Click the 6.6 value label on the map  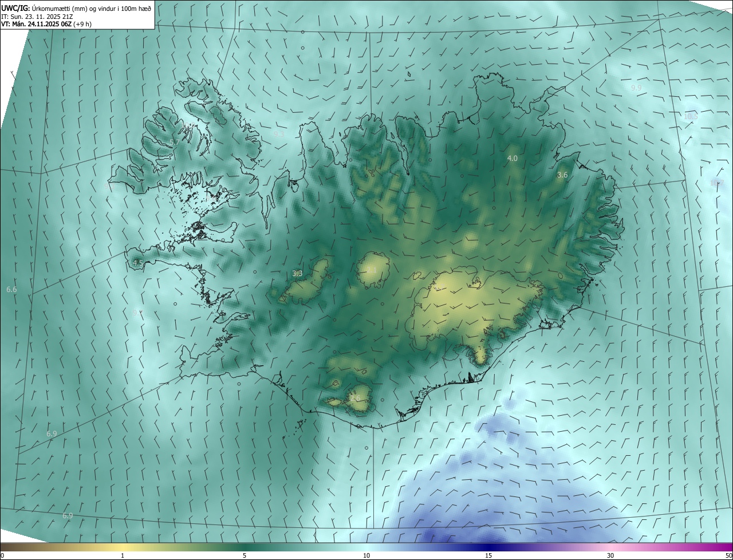(11, 290)
